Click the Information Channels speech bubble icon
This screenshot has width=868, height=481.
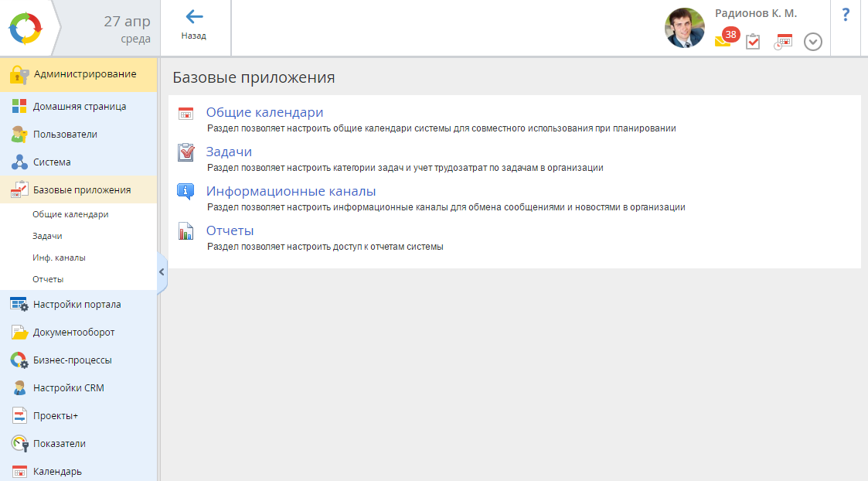point(186,192)
